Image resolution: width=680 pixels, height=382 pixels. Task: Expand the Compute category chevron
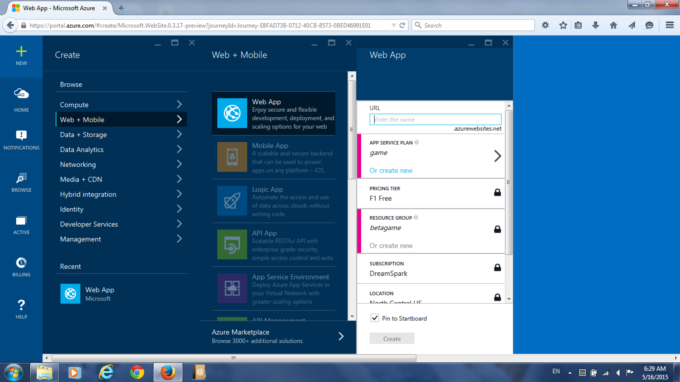pyautogui.click(x=179, y=104)
